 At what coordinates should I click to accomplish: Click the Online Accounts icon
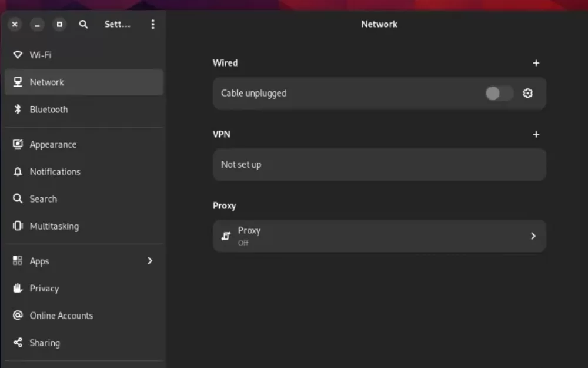17,316
